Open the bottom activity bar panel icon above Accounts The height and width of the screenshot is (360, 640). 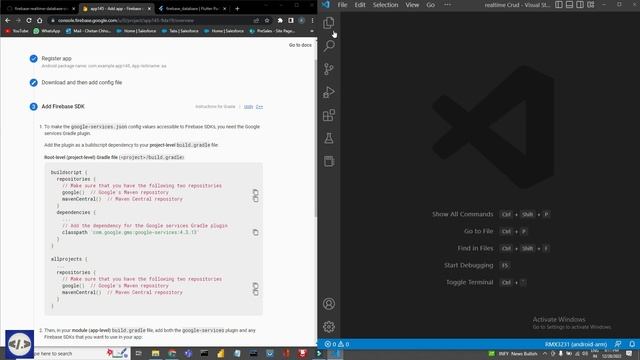click(329, 161)
